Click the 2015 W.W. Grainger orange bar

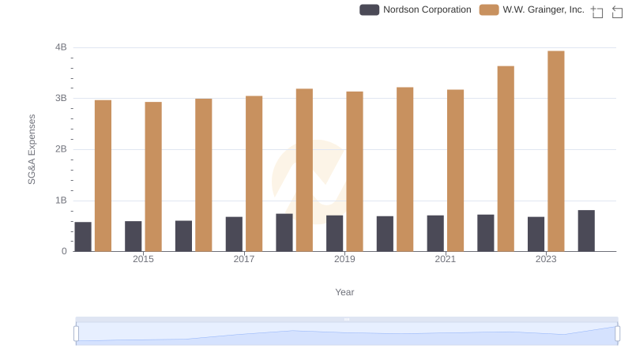153,177
